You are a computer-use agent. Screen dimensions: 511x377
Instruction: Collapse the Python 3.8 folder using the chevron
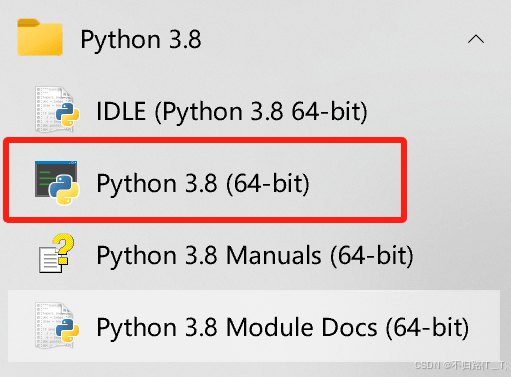pyautogui.click(x=476, y=39)
